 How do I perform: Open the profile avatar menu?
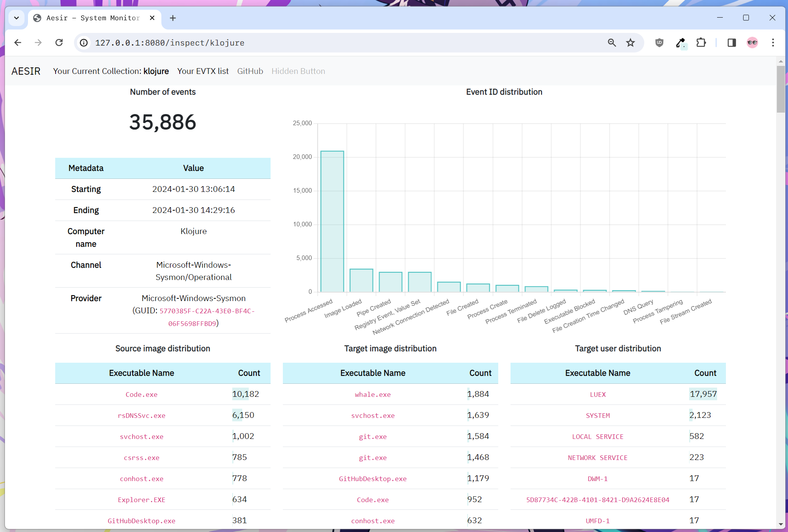coord(752,43)
